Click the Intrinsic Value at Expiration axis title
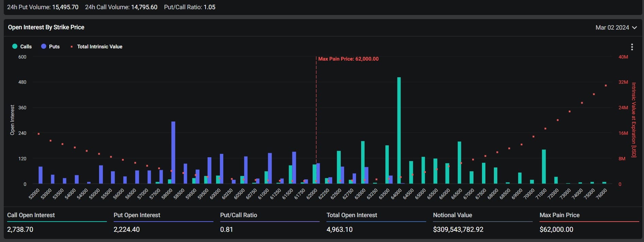644x242 pixels. pyautogui.click(x=634, y=120)
